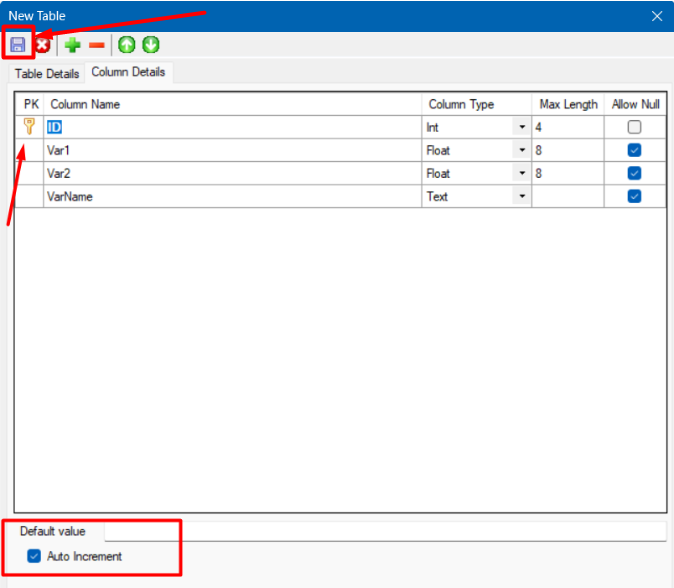Uncheck Allow Null for Var1

pos(634,150)
